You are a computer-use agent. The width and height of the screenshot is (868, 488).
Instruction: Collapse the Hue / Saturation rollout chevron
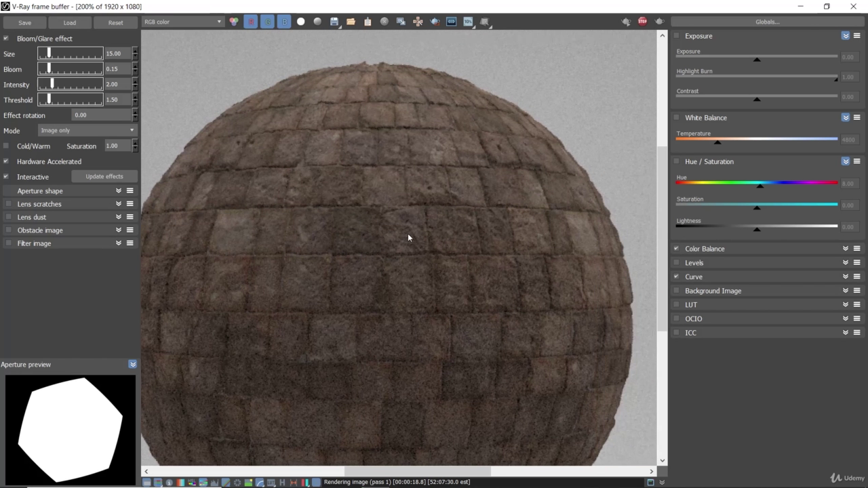point(846,161)
